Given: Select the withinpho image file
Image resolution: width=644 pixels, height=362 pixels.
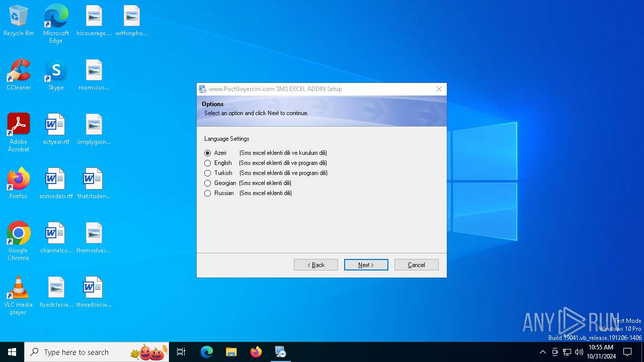Looking at the screenshot, I should click(131, 21).
